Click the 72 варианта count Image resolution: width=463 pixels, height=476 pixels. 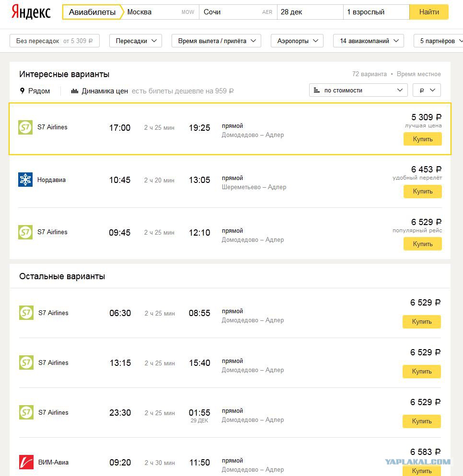pos(370,74)
